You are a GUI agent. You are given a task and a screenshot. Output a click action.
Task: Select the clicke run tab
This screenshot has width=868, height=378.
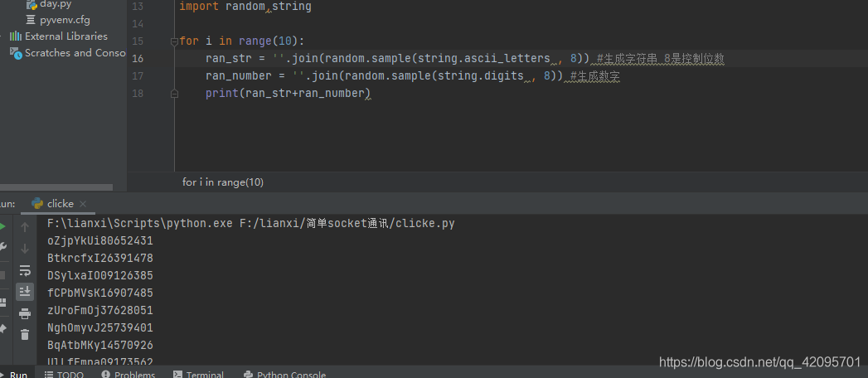[60, 204]
